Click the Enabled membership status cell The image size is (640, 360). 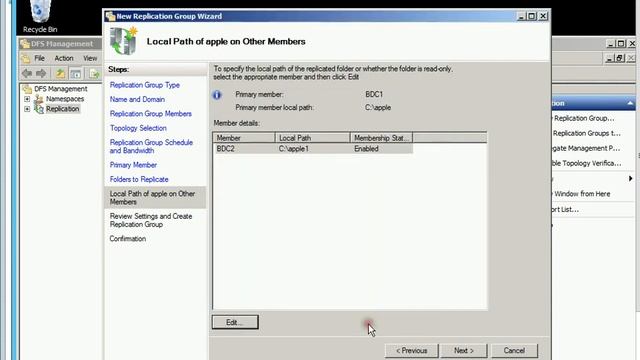click(x=366, y=149)
